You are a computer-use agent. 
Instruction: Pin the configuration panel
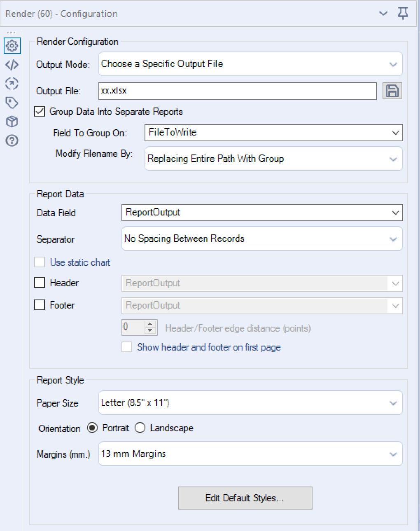(403, 13)
